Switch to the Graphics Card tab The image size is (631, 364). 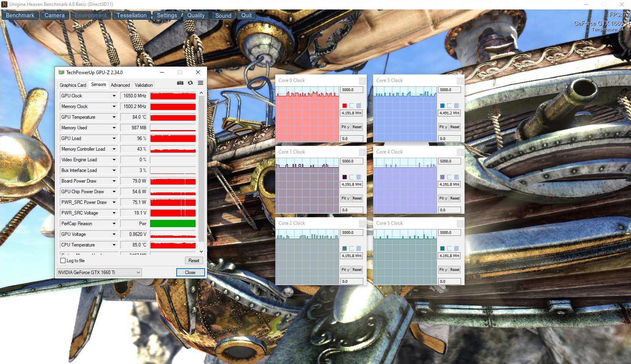73,85
